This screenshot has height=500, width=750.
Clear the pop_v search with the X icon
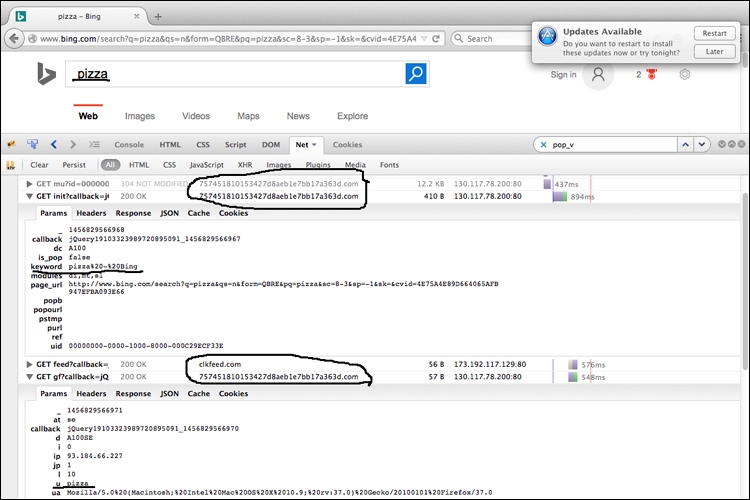(543, 144)
